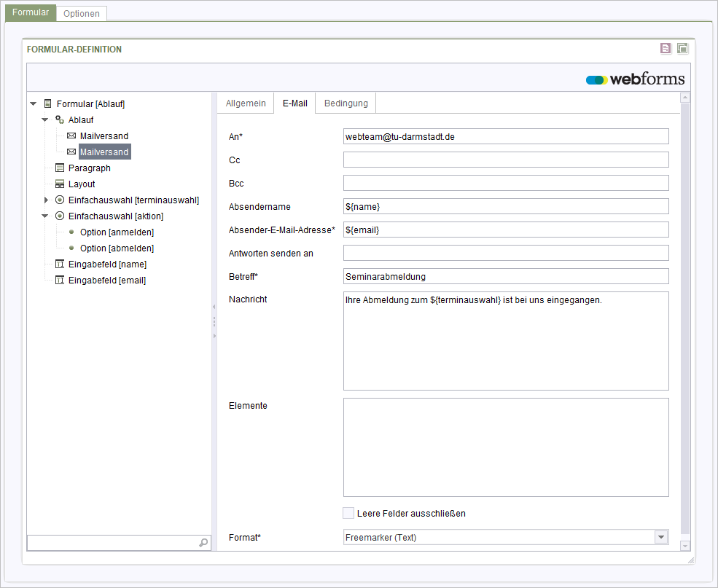Collapse the Ablauf tree node

pyautogui.click(x=45, y=120)
